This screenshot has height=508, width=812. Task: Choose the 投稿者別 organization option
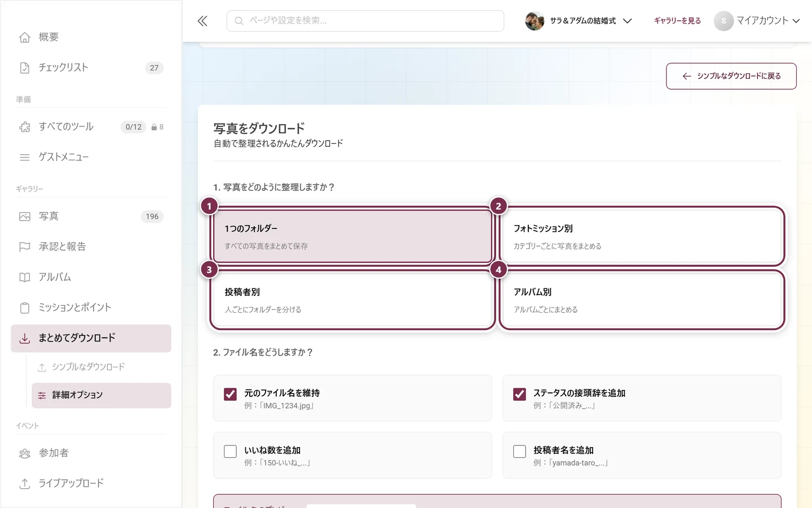(x=352, y=300)
